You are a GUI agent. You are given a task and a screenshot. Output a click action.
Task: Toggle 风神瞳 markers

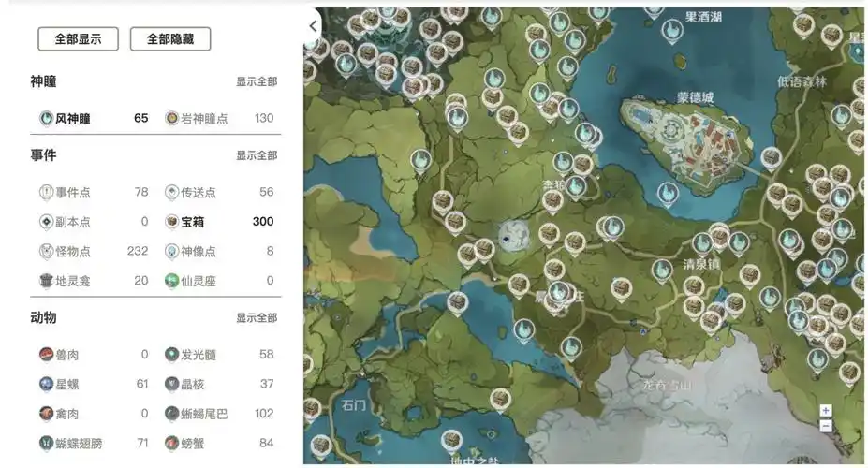[93, 118]
